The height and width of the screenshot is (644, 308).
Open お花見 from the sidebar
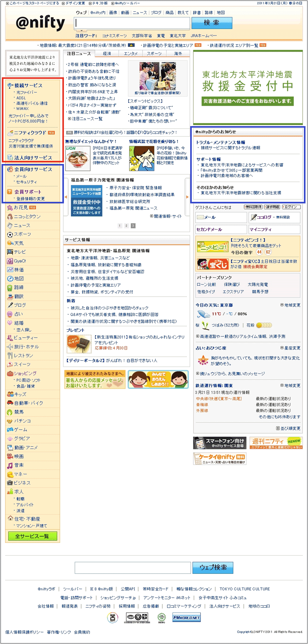click(21, 207)
